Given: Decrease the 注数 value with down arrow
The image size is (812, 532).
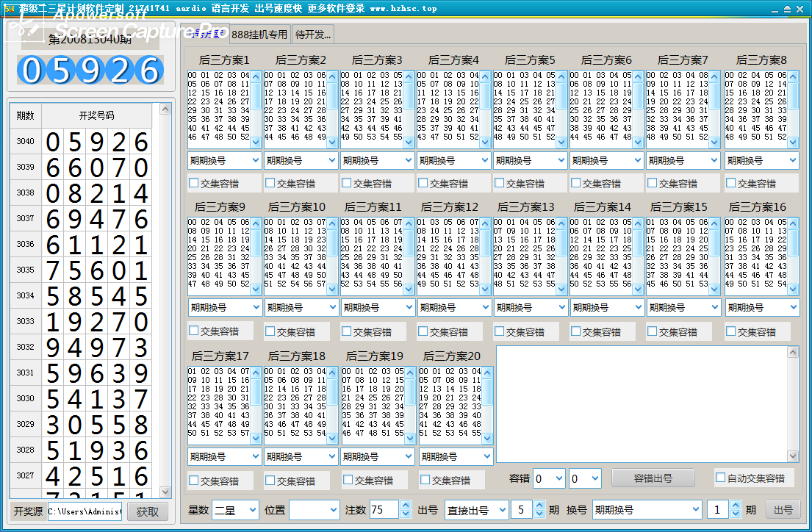Looking at the screenshot, I should click(x=406, y=514).
